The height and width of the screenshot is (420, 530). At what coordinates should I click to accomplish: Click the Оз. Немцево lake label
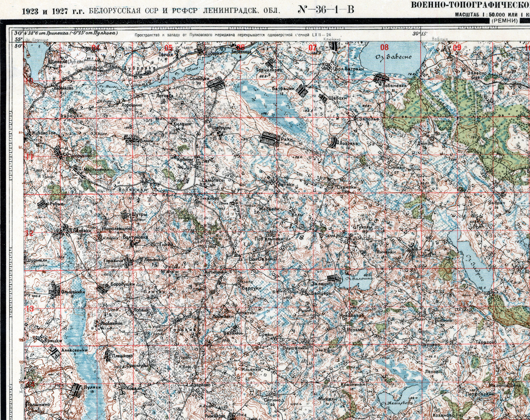394,403
